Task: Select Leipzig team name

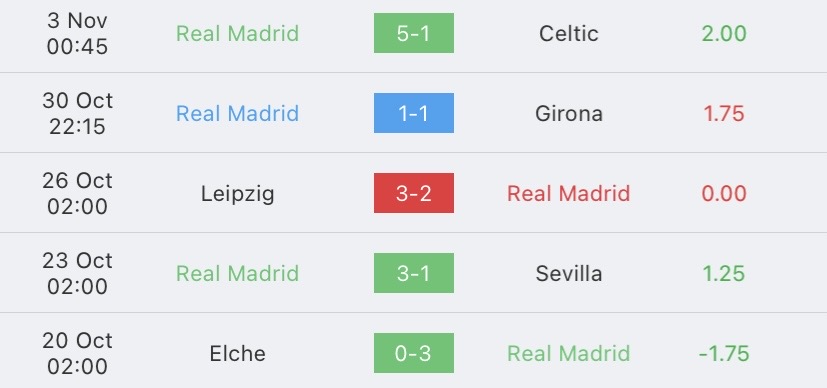Action: click(x=237, y=194)
